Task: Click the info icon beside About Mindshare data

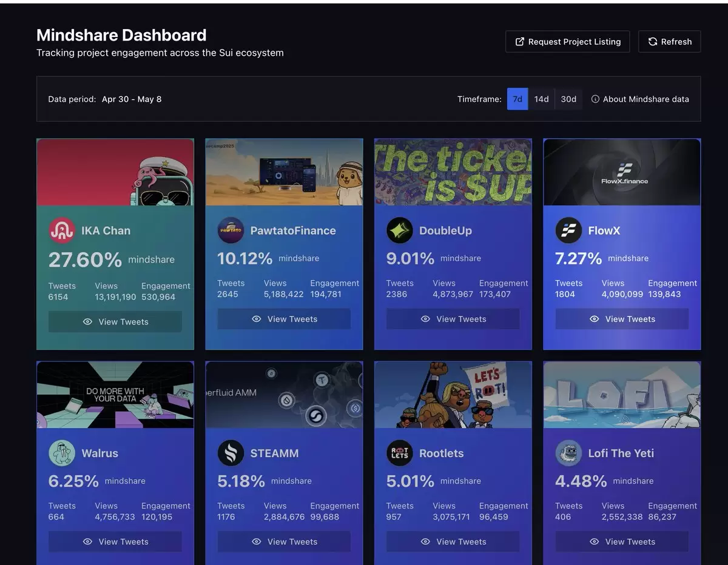Action: coord(595,99)
